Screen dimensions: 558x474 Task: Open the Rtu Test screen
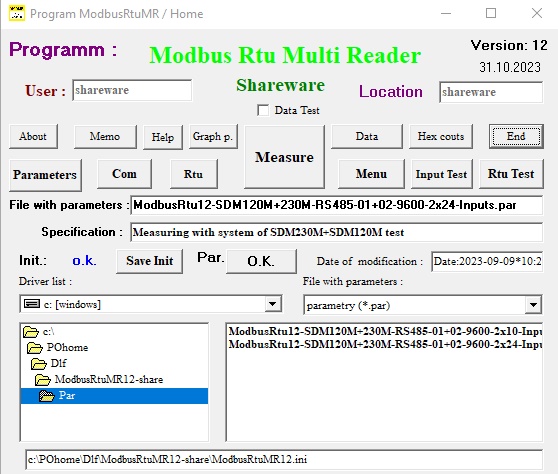click(x=511, y=174)
